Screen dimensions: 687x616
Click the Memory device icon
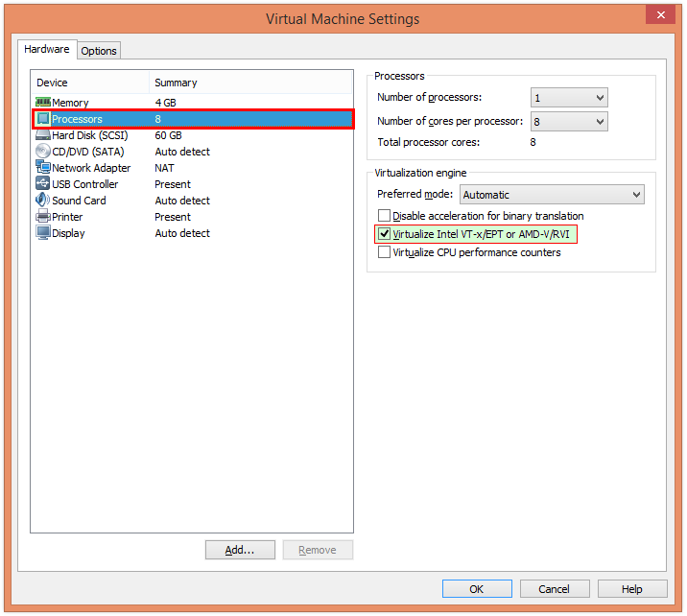[43, 103]
